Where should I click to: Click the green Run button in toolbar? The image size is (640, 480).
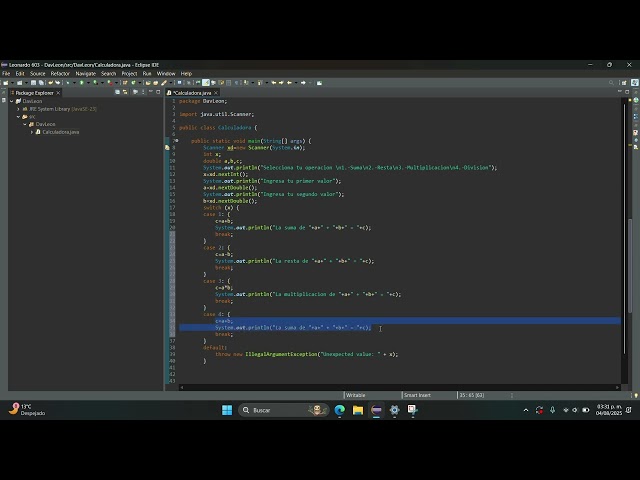pos(82,83)
